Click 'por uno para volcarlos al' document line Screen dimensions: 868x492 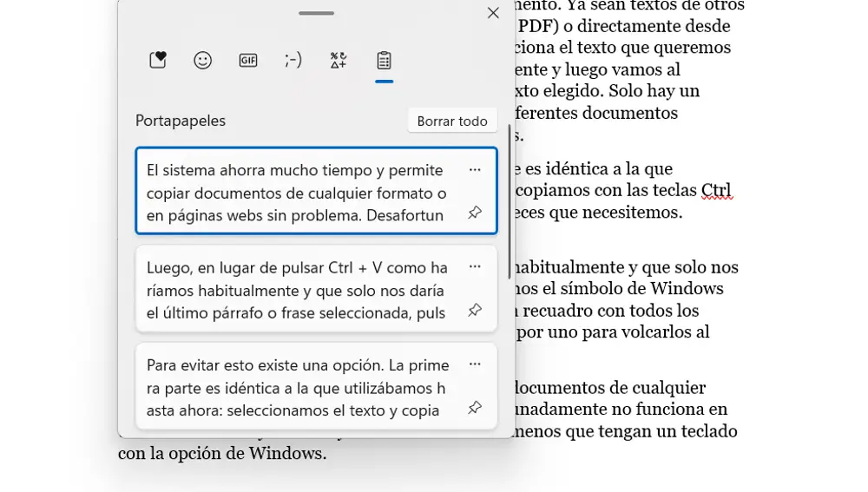(613, 332)
